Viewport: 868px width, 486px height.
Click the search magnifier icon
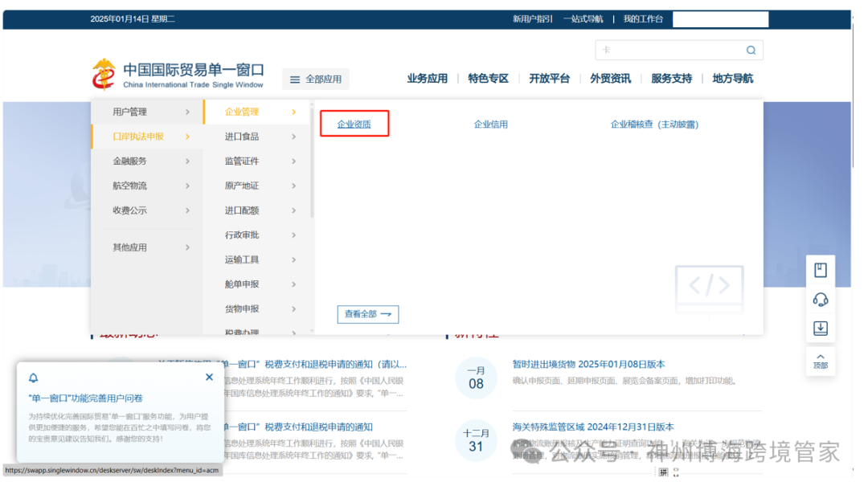(x=751, y=51)
